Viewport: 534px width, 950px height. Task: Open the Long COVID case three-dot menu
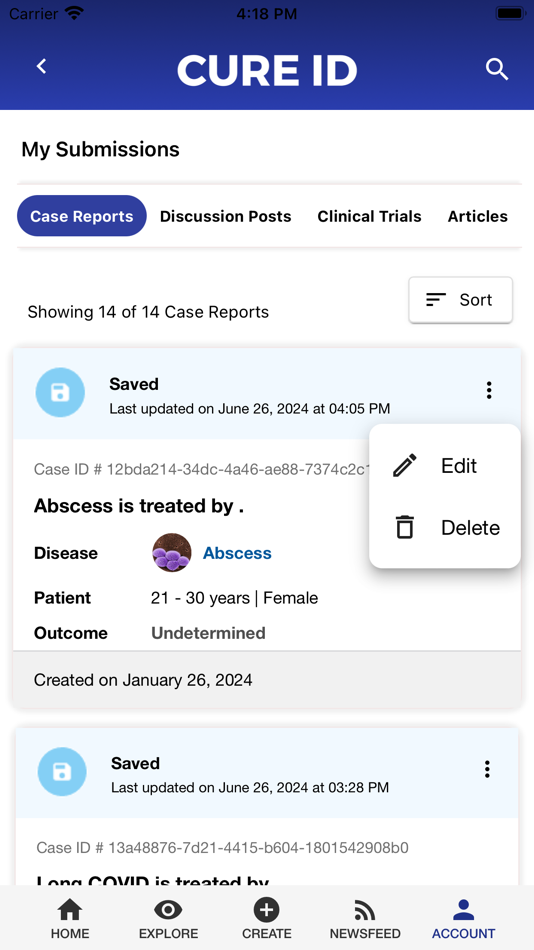pyautogui.click(x=487, y=769)
